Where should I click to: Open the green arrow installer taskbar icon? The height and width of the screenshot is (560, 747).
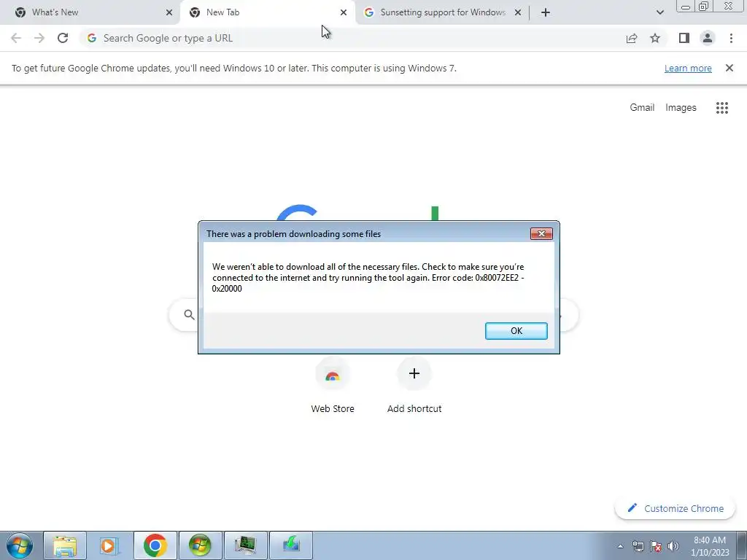[x=290, y=545]
